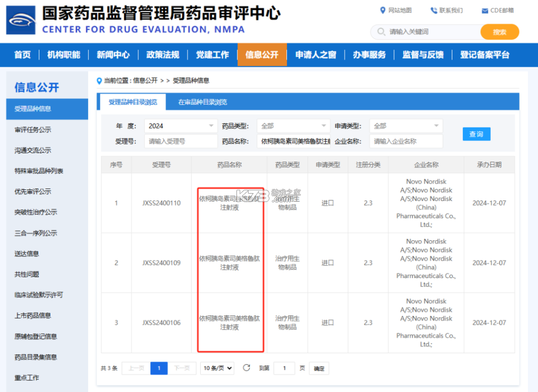Open the 政策法规 menu
Viewport: 538px width, 392px height.
(x=163, y=55)
